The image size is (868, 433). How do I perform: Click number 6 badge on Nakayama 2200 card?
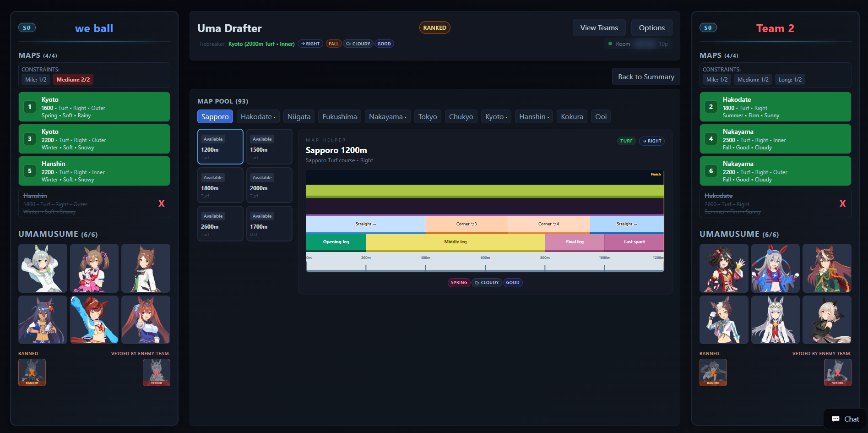point(711,171)
